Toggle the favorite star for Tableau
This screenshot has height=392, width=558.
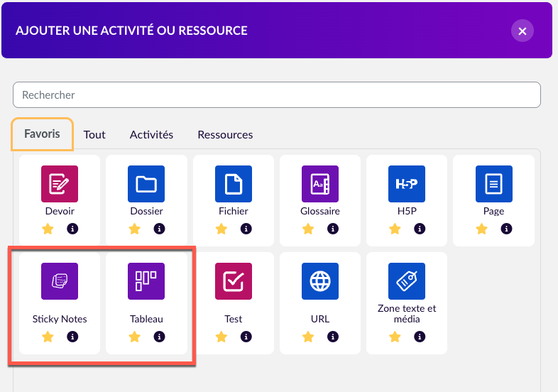point(134,337)
